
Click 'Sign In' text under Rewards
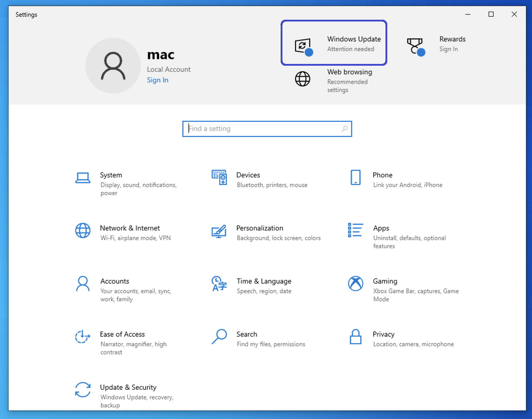click(448, 49)
